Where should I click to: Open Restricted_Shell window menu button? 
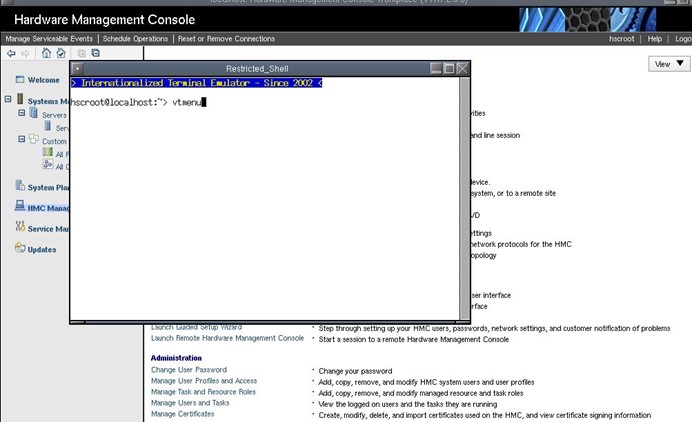pos(77,68)
